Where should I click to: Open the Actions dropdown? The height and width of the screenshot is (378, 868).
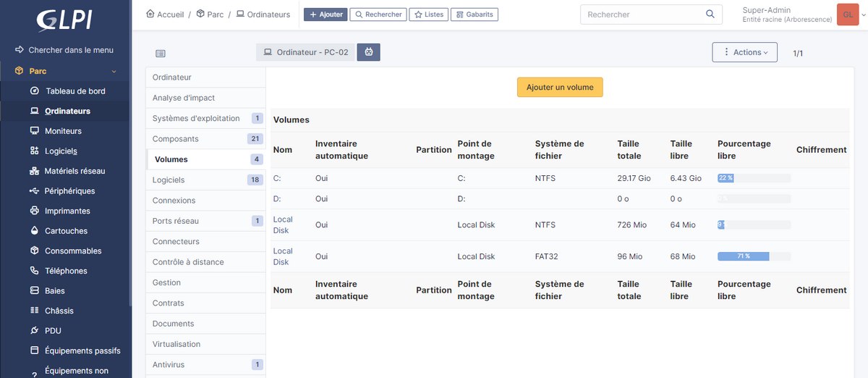pyautogui.click(x=745, y=52)
